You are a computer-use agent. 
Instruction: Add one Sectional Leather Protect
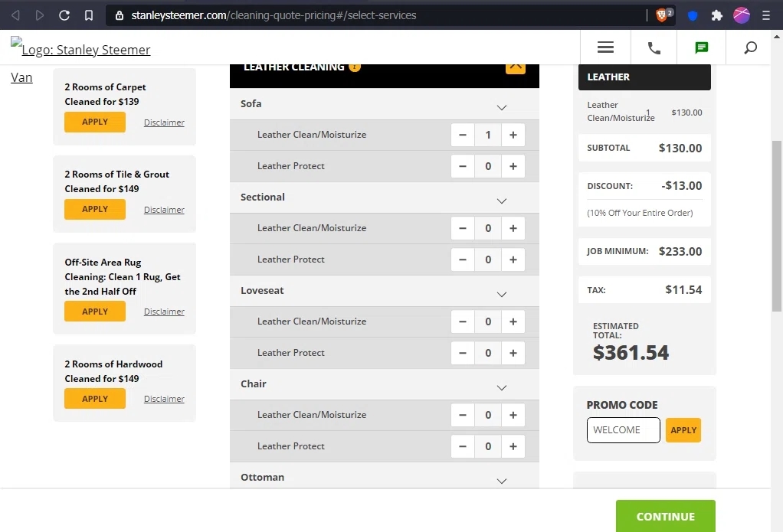pos(513,259)
